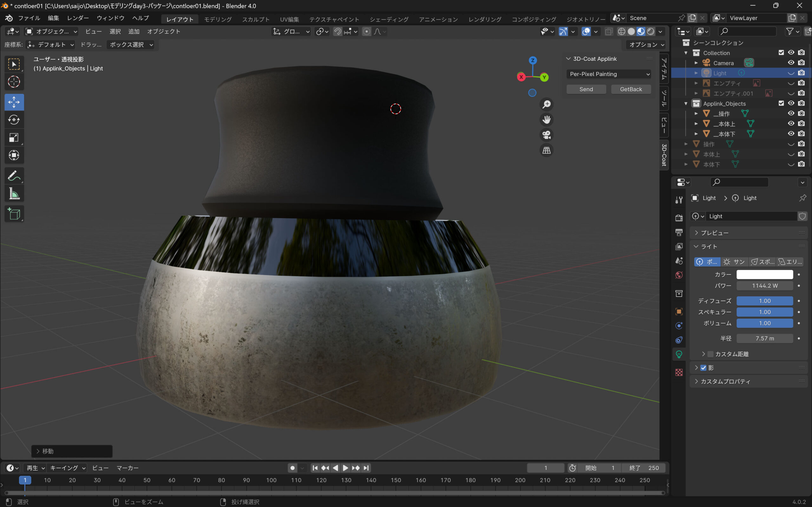
Task: Click the 3D Cursor tool
Action: [14, 81]
